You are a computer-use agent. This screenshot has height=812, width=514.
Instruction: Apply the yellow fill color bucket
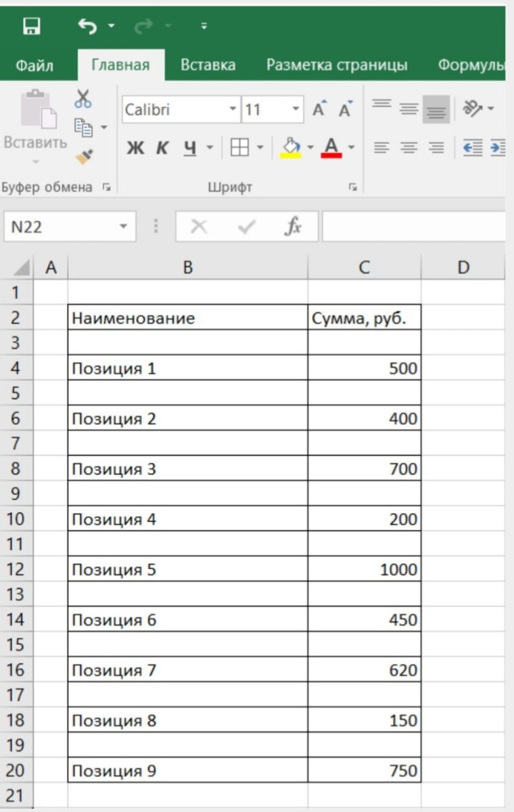291,148
